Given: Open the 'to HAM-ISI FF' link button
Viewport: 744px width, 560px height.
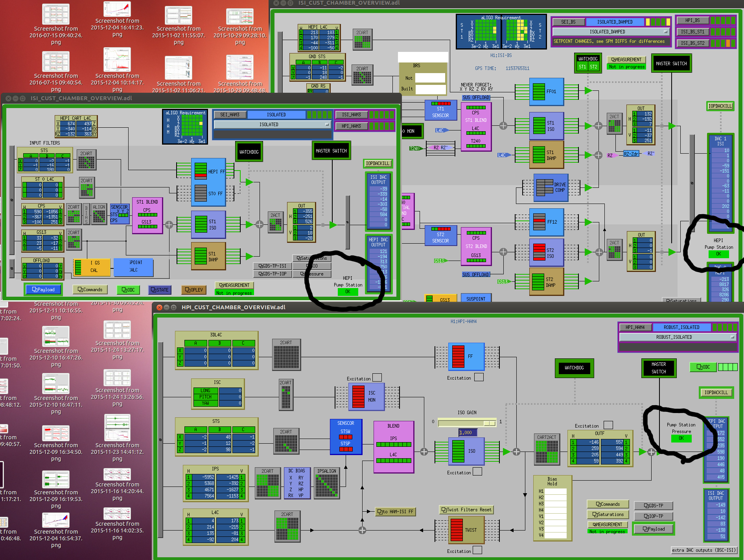Looking at the screenshot, I should [x=396, y=512].
